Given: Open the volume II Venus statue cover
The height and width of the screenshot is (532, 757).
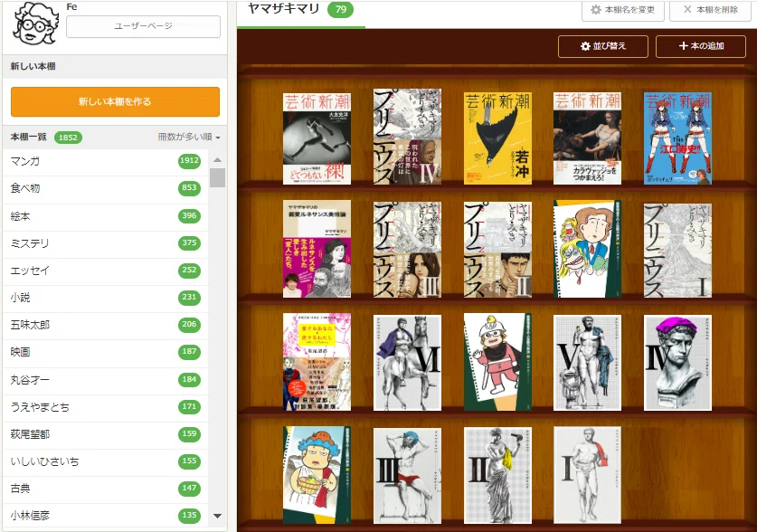Looking at the screenshot, I should point(497,476).
